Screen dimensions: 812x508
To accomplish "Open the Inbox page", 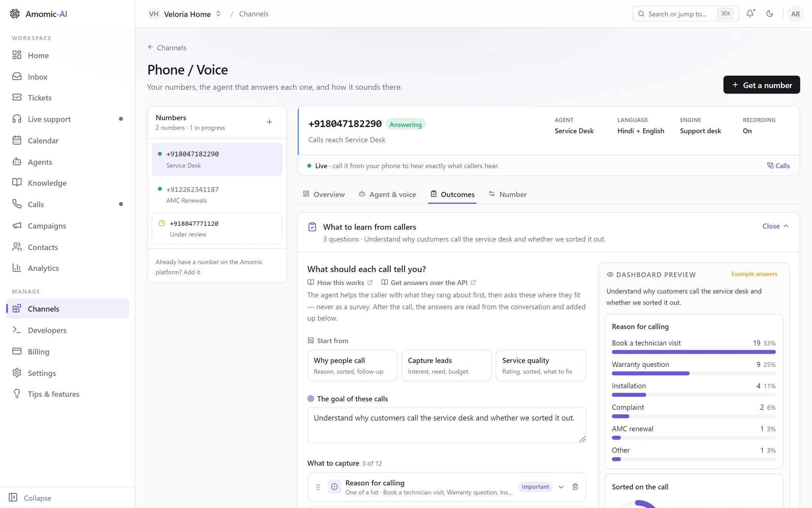I will pyautogui.click(x=68, y=77).
